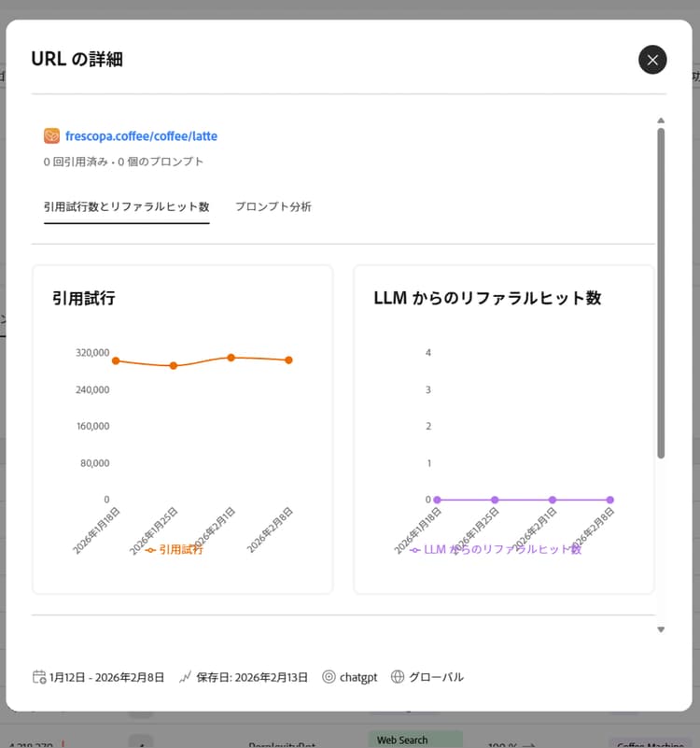Image resolution: width=700 pixels, height=748 pixels.
Task: Click the trend-line icon next to 保存日
Action: click(x=187, y=677)
